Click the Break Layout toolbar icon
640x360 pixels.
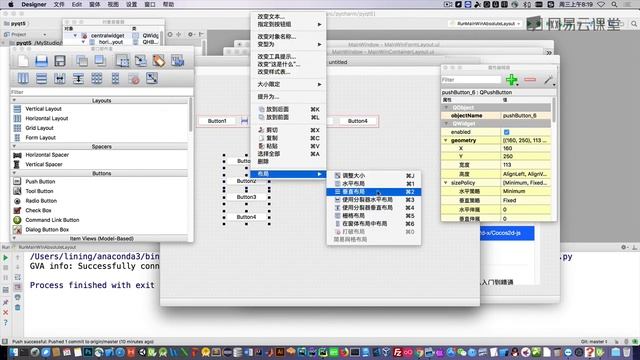(134, 78)
